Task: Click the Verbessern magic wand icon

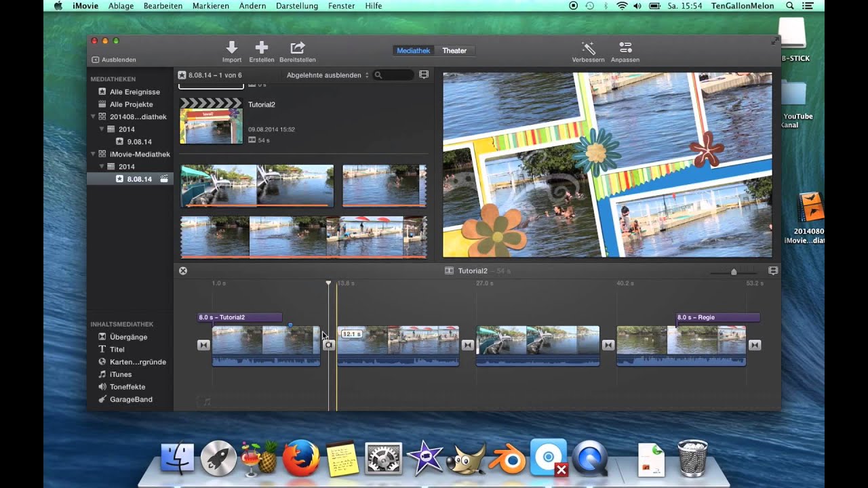Action: click(x=588, y=47)
